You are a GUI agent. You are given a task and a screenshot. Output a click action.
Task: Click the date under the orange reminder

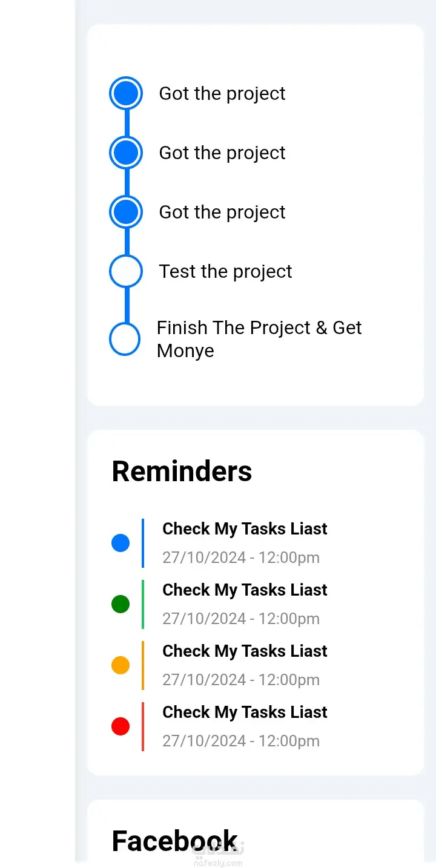click(241, 680)
